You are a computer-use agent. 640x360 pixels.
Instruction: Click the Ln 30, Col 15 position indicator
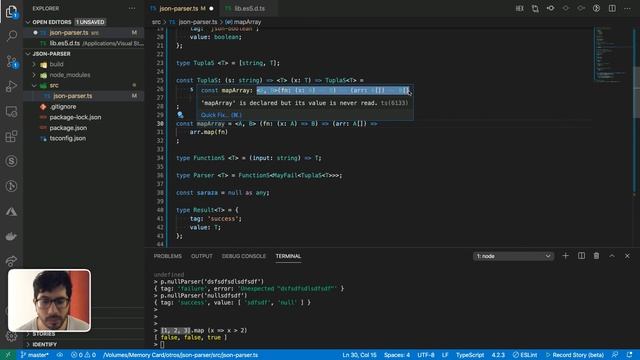[359, 355]
